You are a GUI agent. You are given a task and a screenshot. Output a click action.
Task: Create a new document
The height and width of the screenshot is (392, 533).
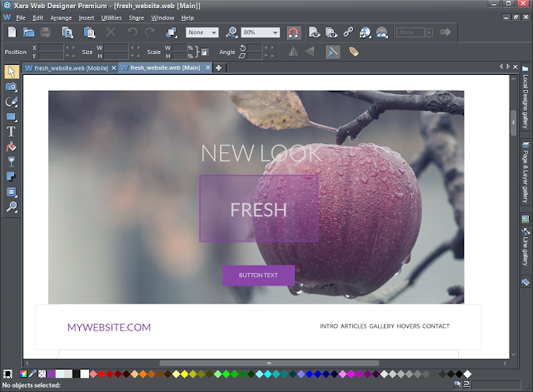12,32
